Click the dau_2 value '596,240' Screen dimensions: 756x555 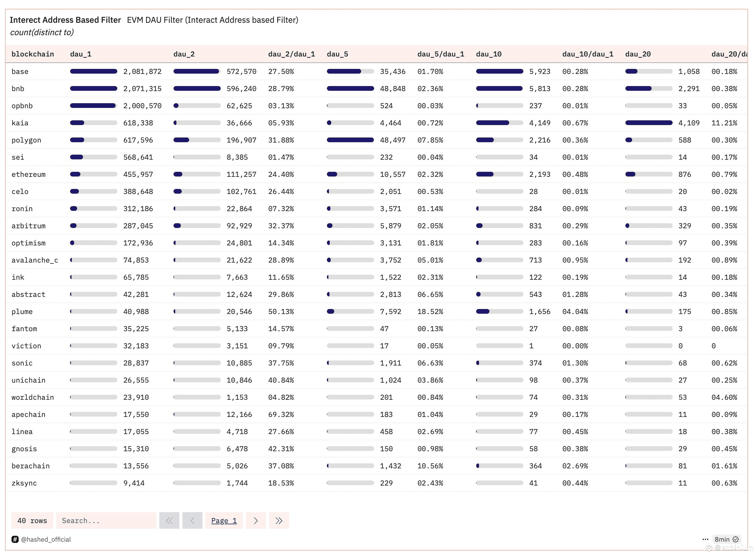241,89
